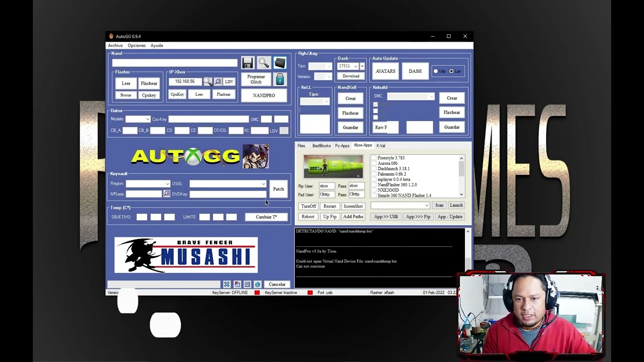
Task: Click the AutoGG icon in the title bar
Action: pos(111,36)
